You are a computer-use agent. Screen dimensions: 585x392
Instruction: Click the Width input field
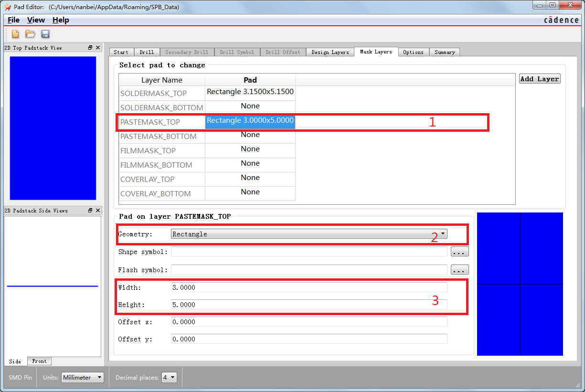click(308, 287)
